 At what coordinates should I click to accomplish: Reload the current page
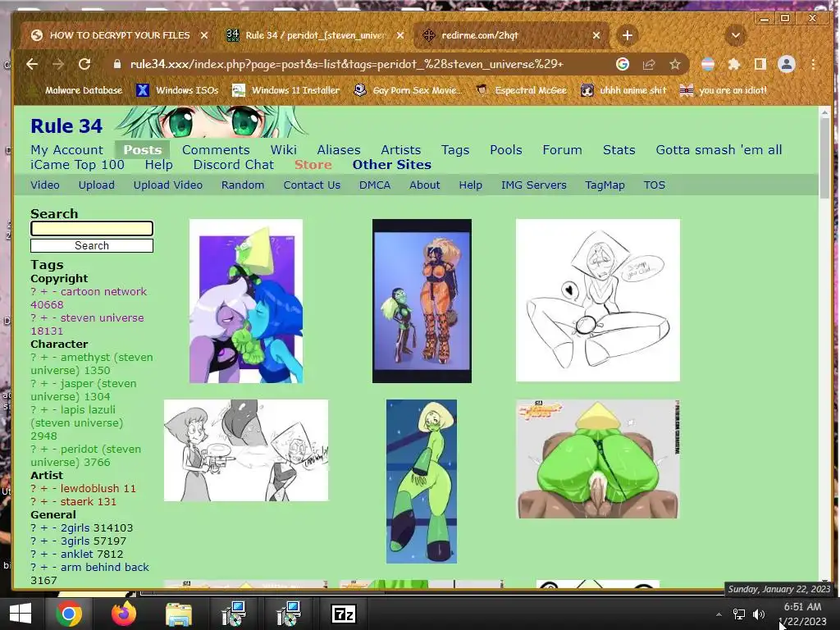click(x=84, y=64)
